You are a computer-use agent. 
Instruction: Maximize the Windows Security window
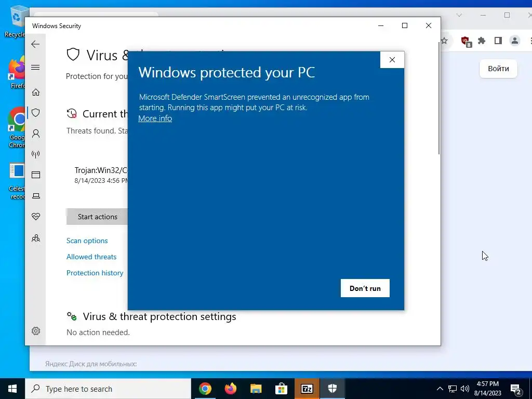click(404, 26)
